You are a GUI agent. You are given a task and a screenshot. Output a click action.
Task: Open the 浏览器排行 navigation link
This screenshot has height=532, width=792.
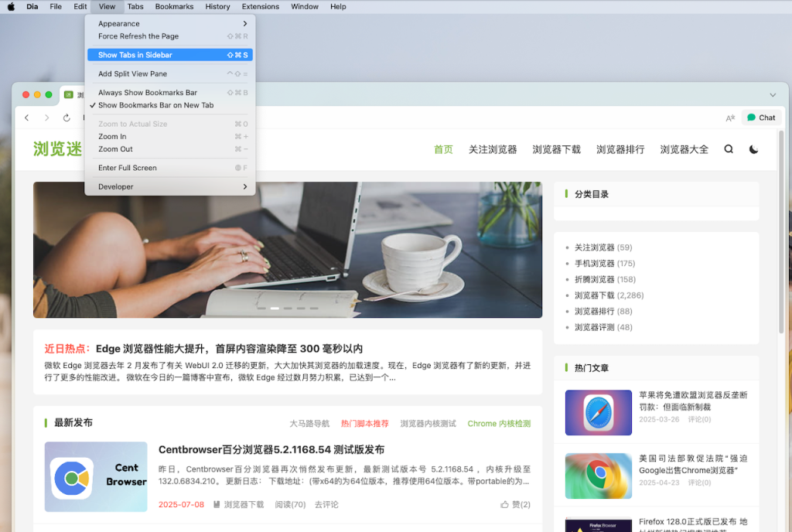620,149
